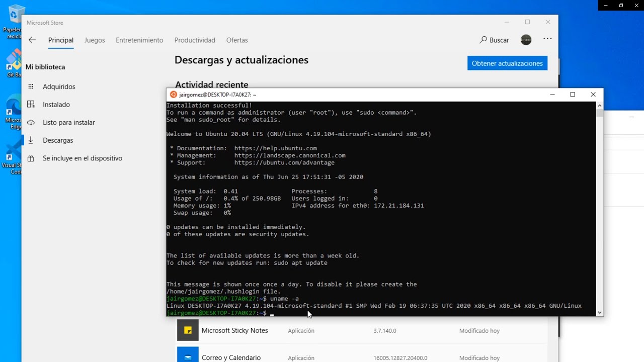Open Listo para instalar section
The height and width of the screenshot is (362, 644).
pos(69,123)
